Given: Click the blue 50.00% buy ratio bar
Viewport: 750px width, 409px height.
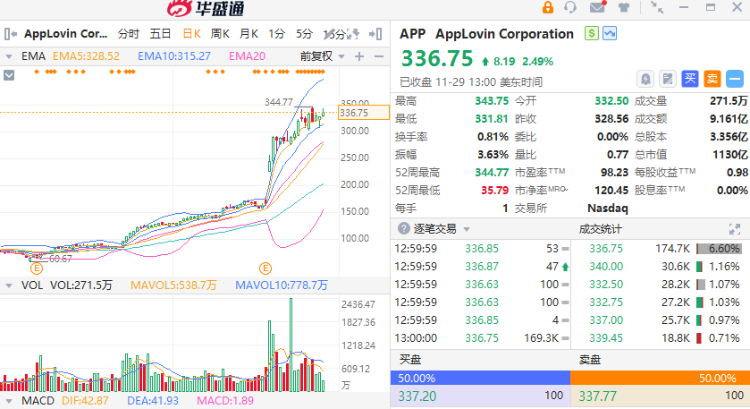Looking at the screenshot, I should 480,378.
